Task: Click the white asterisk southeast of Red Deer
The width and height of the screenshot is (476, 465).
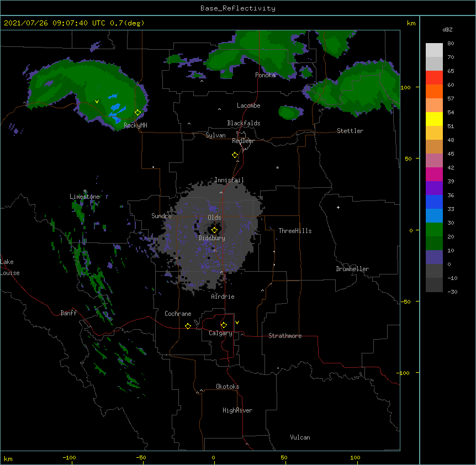Action: [x=277, y=167]
